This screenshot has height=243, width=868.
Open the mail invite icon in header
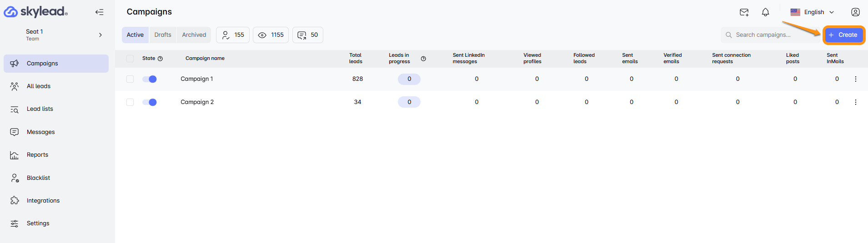(744, 12)
